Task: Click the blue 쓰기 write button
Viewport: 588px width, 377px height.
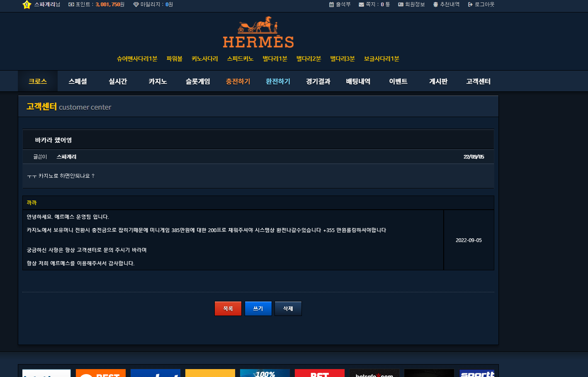Action: pos(258,308)
